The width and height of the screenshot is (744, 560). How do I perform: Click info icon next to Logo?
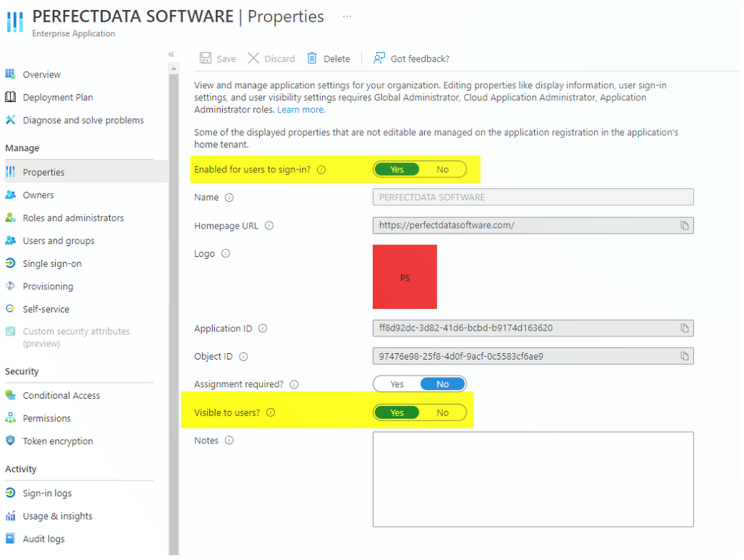click(x=226, y=253)
